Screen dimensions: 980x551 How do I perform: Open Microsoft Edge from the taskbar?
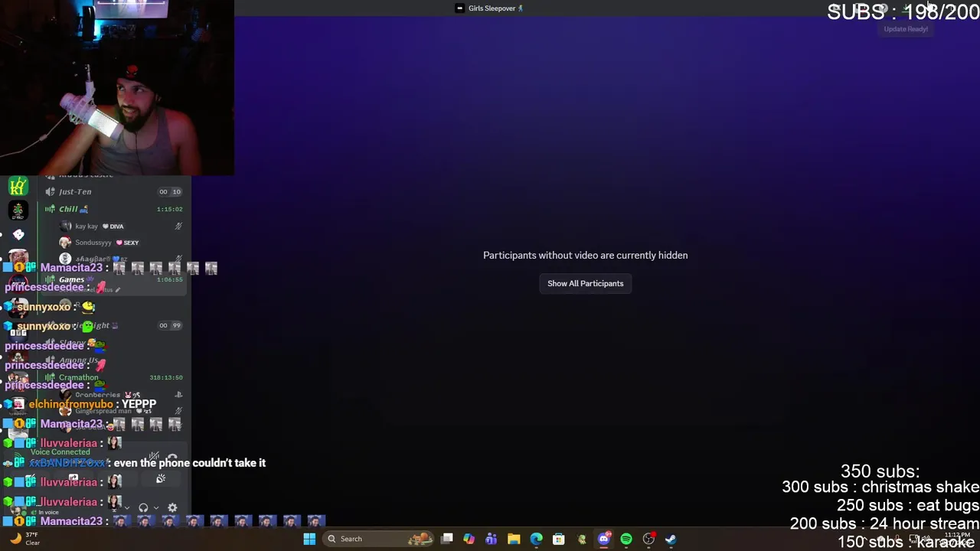click(x=536, y=539)
